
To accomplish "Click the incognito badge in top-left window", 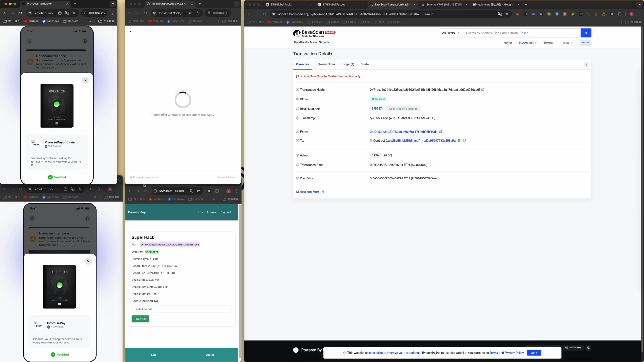I will pos(94,13).
